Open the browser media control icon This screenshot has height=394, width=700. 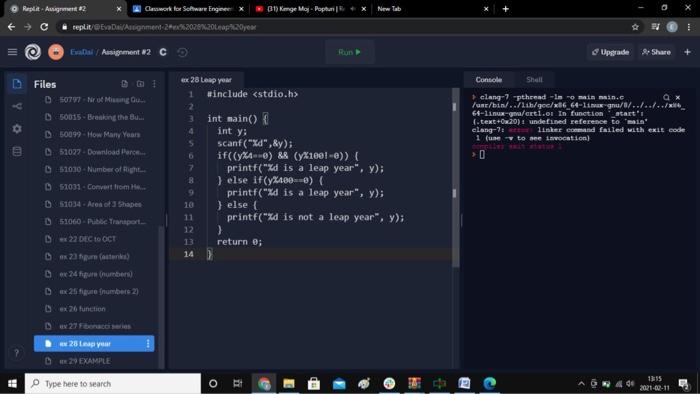click(655, 27)
